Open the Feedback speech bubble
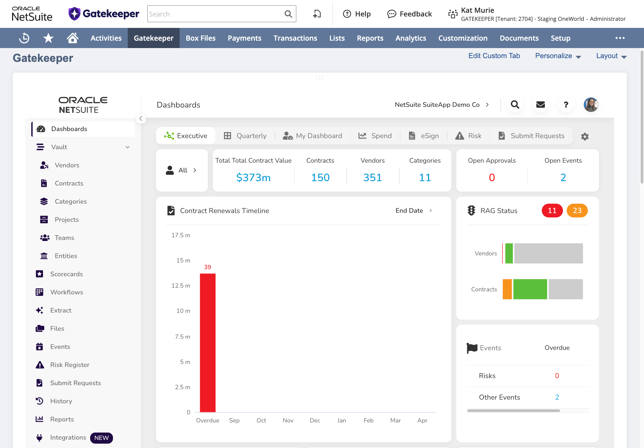 coord(409,14)
